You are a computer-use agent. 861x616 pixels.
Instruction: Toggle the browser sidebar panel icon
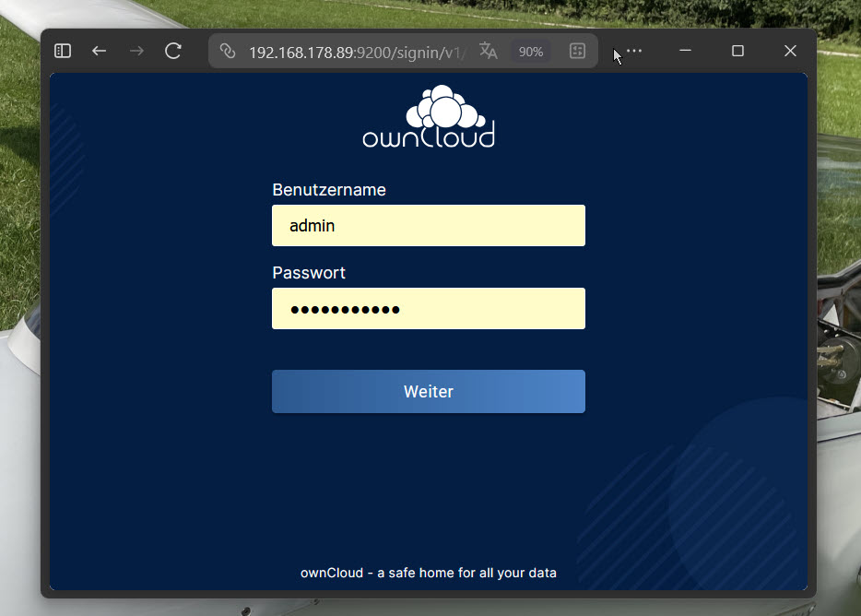[x=63, y=52]
